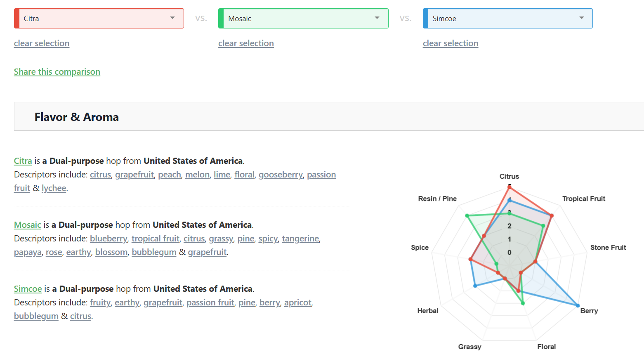
Task: Select the green Mosaic Resin / Pine point
Action: coord(467,215)
